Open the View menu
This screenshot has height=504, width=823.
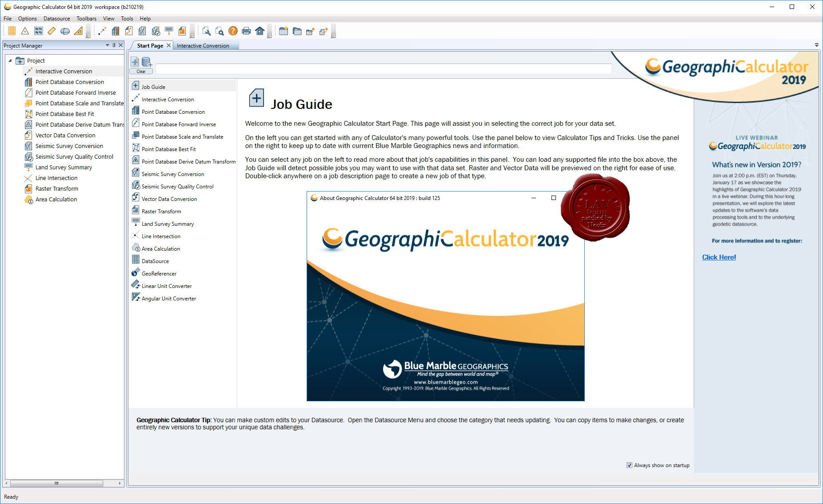click(x=108, y=19)
